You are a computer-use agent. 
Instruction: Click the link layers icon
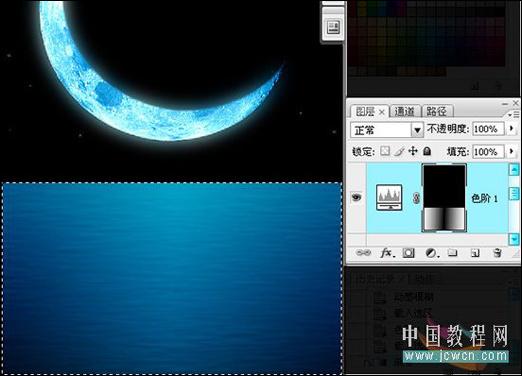(363, 253)
